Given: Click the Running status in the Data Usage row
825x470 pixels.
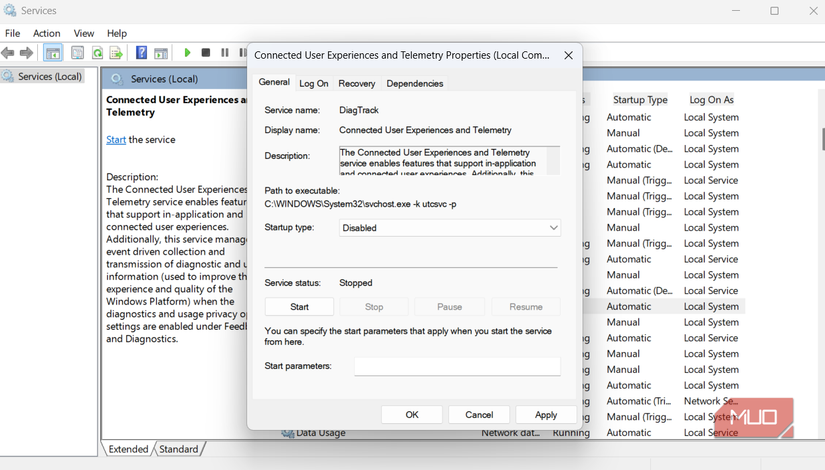Looking at the screenshot, I should 571,433.
